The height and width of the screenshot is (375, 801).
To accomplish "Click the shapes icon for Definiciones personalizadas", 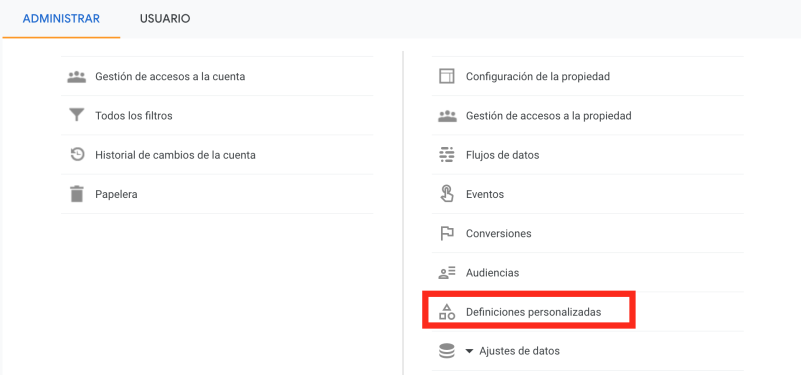I will (447, 312).
